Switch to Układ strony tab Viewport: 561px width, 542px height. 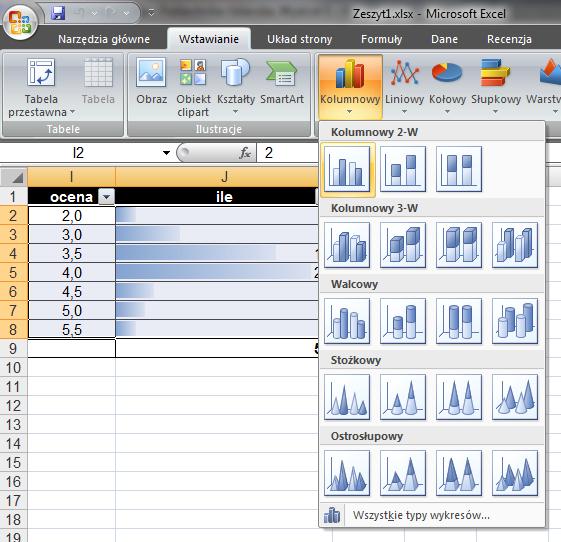[300, 39]
